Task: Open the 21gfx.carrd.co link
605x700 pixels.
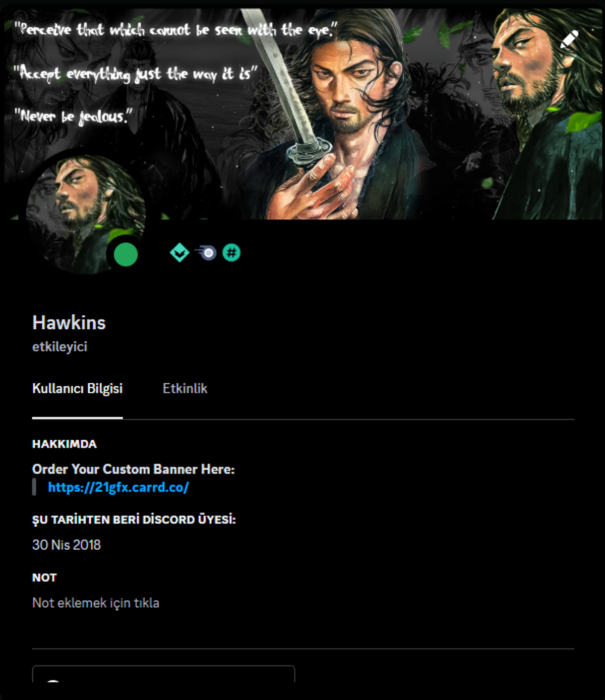Action: click(118, 487)
